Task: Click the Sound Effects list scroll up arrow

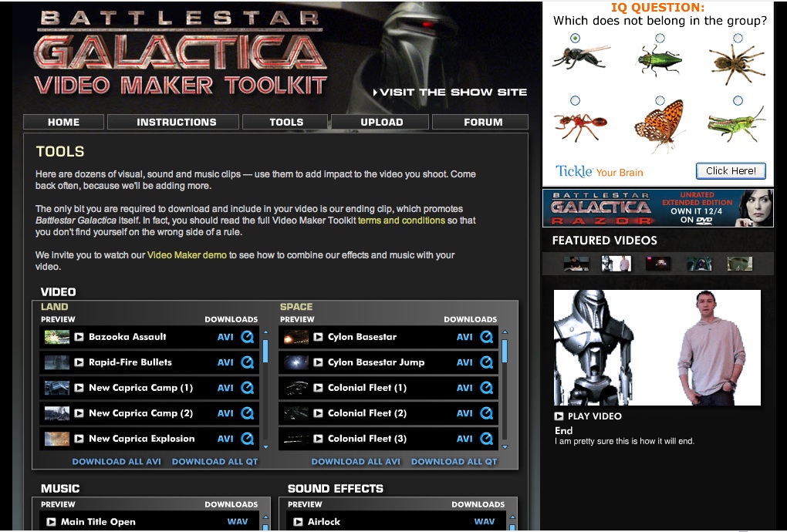Action: (512, 517)
